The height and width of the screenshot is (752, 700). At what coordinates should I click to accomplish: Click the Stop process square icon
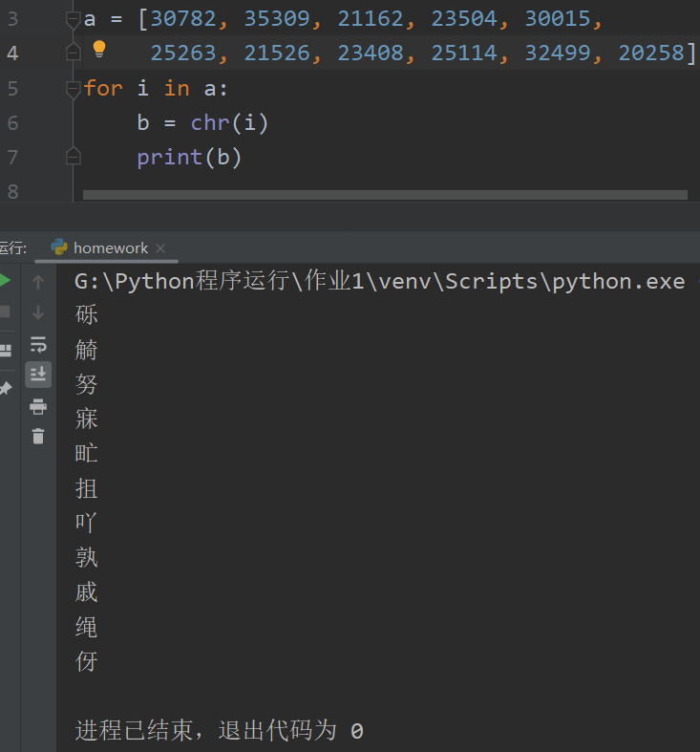pos(5,312)
